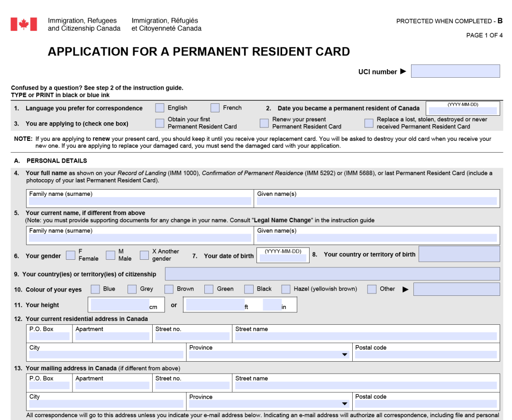Click the country of birth field
Image resolution: width=512 pixels, height=420 pixels.
(x=459, y=254)
